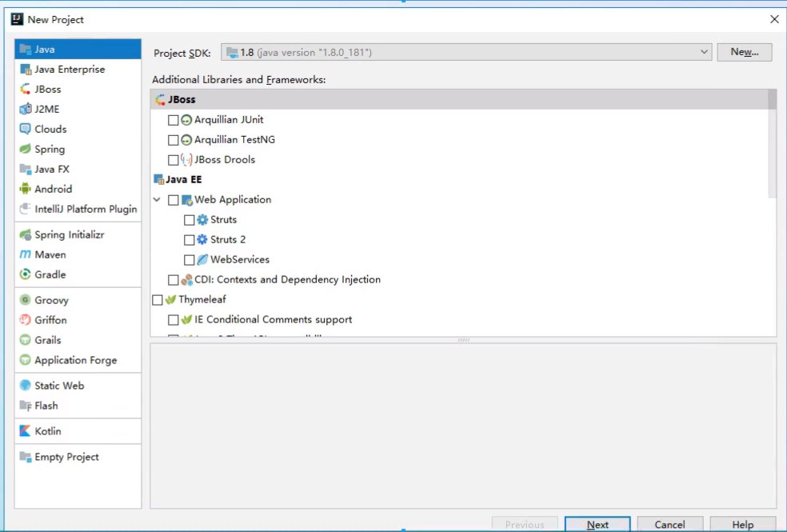Select the Java project type
Screen dimensions: 787x532
pos(78,49)
